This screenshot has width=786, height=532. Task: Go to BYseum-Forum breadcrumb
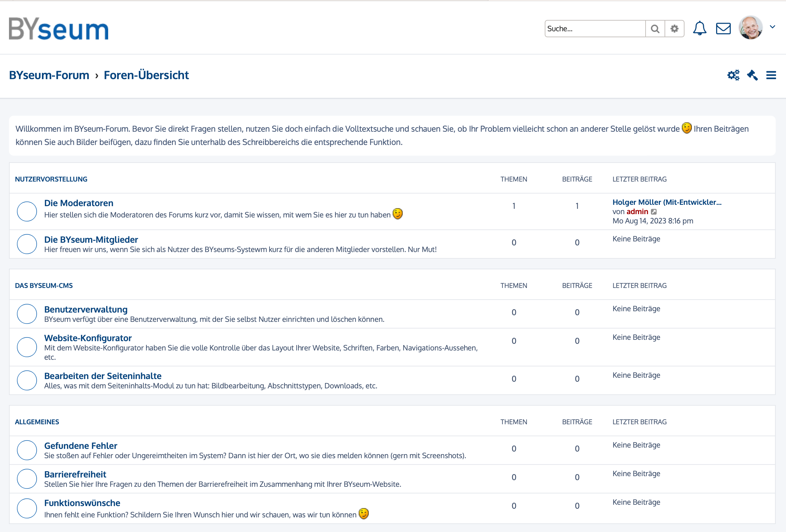tap(49, 75)
